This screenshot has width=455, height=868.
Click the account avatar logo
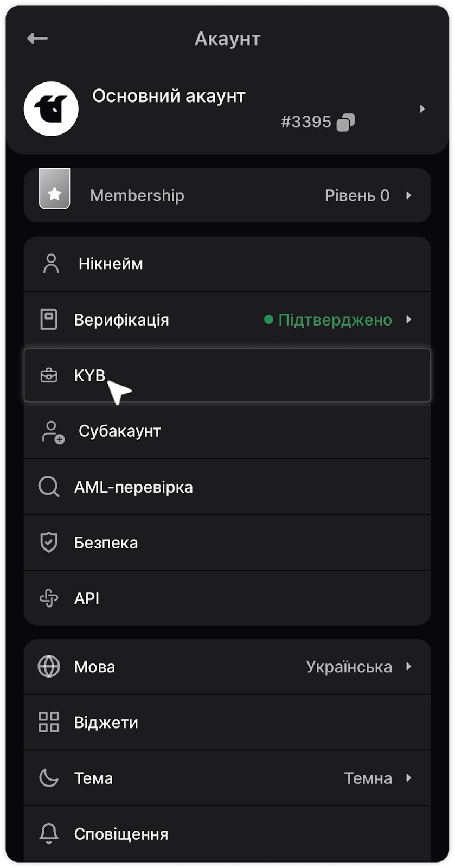[51, 108]
